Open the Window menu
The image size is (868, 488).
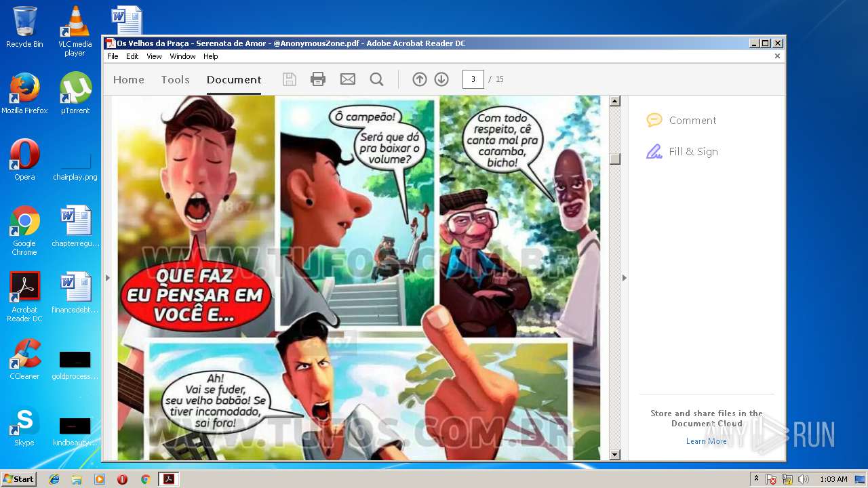click(x=182, y=56)
